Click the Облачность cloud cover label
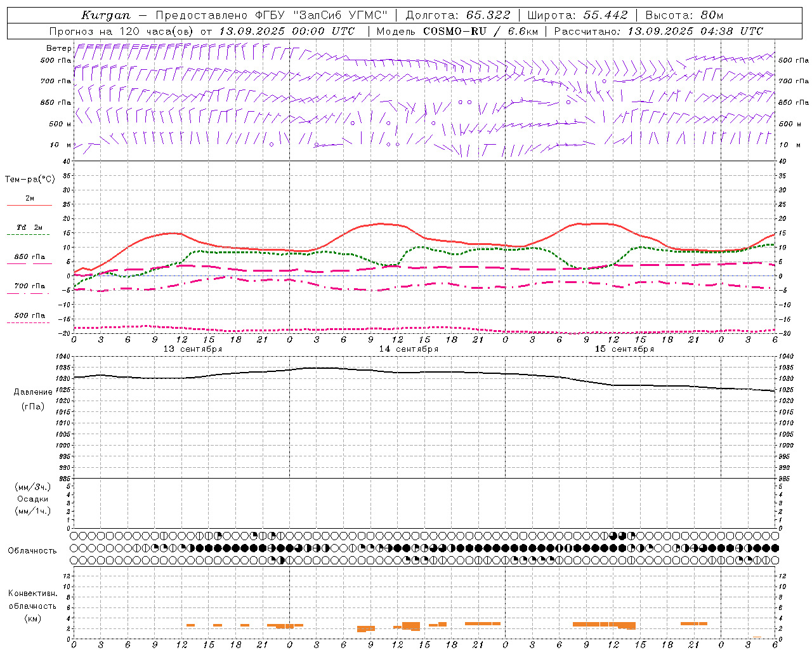This screenshot has width=812, height=650. pyautogui.click(x=32, y=551)
